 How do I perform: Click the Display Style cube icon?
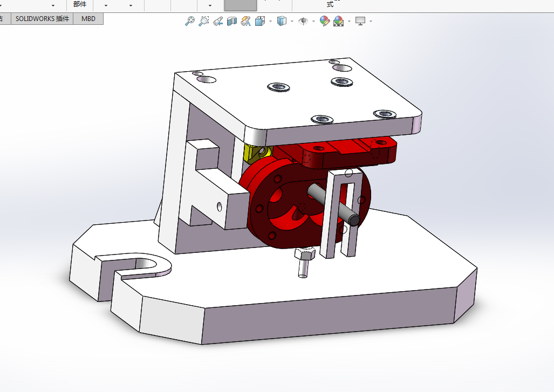point(282,21)
